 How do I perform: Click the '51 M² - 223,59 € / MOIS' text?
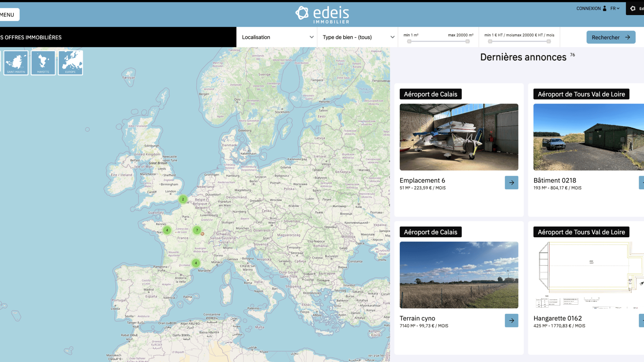(423, 188)
